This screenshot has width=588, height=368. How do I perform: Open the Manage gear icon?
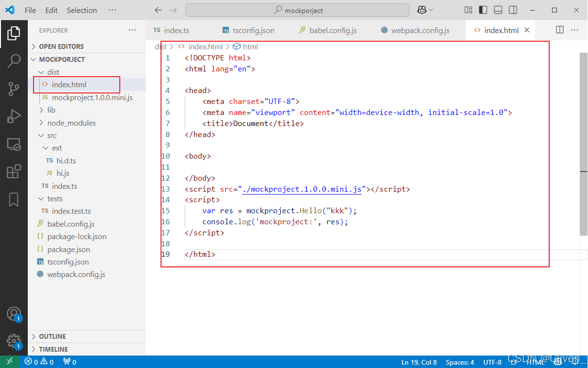click(x=14, y=342)
